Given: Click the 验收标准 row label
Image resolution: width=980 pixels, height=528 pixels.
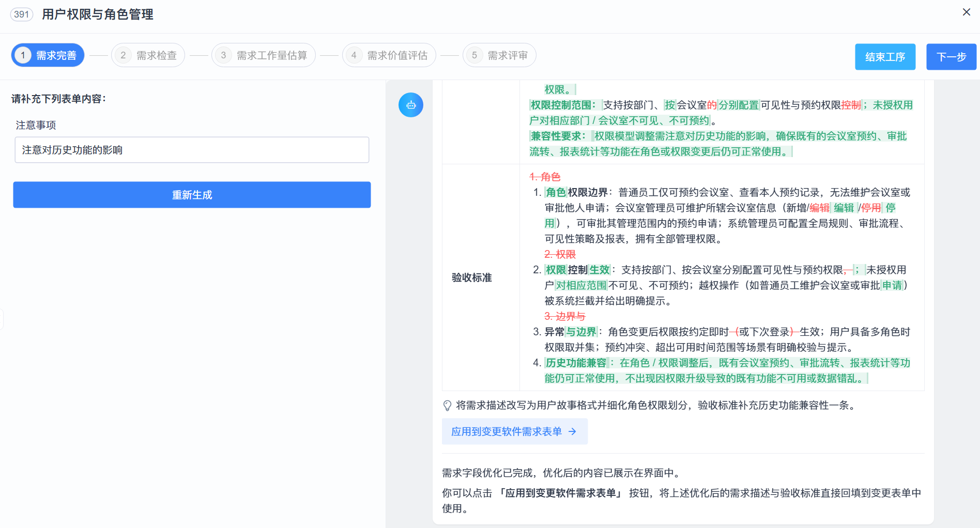Looking at the screenshot, I should [x=472, y=277].
